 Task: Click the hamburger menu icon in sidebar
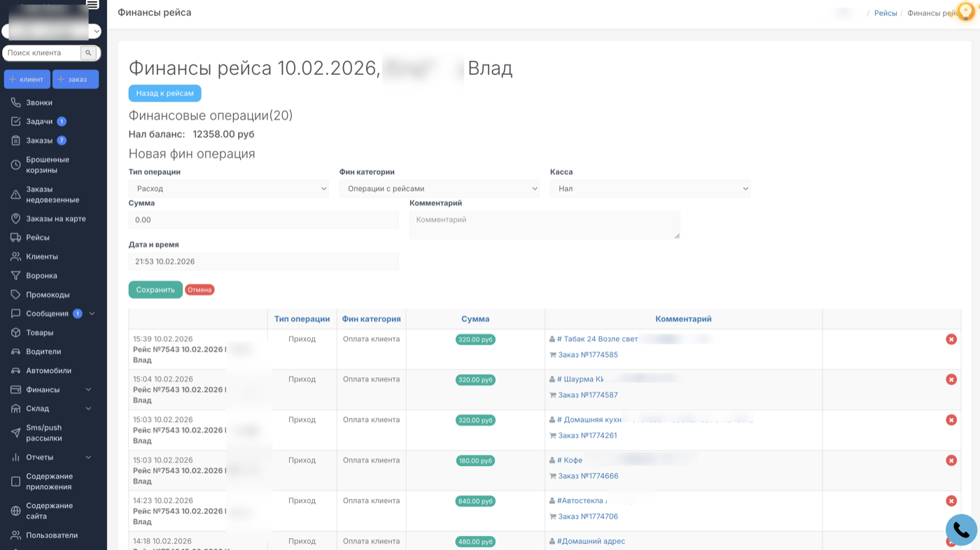click(92, 5)
